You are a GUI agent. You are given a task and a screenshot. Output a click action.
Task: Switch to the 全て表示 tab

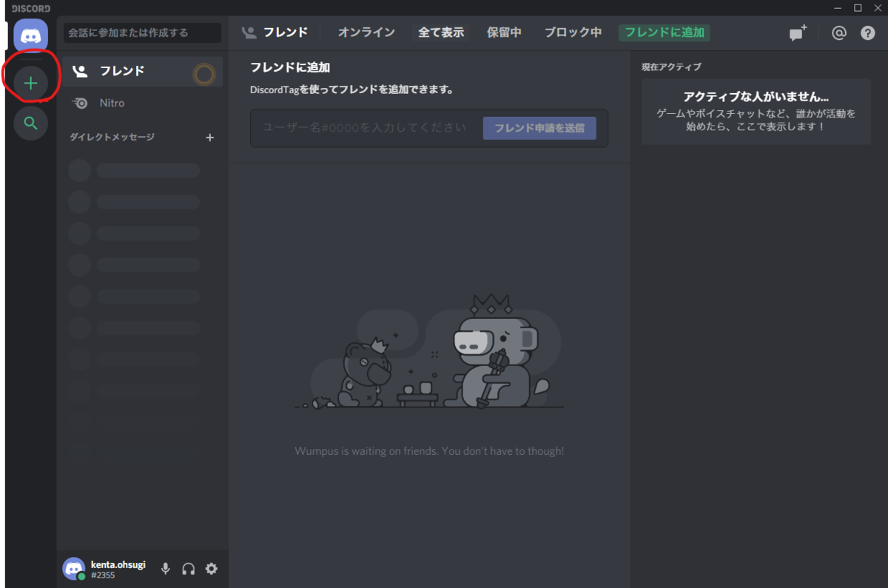coord(441,33)
